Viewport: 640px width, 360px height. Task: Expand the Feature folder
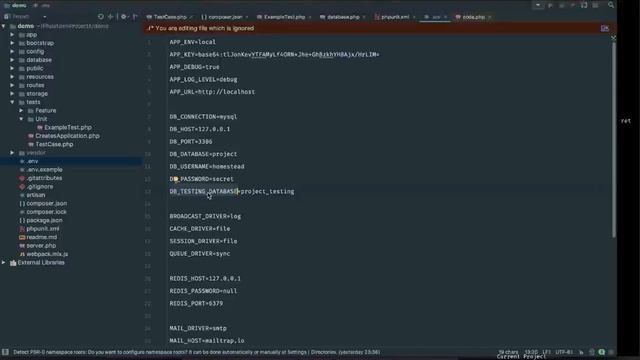pos(21,111)
